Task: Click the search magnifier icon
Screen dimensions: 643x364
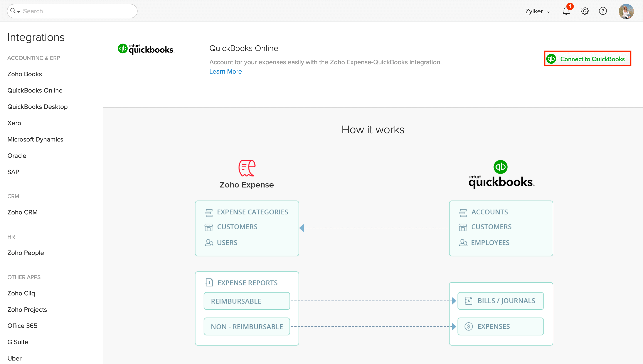Action: 13,11
